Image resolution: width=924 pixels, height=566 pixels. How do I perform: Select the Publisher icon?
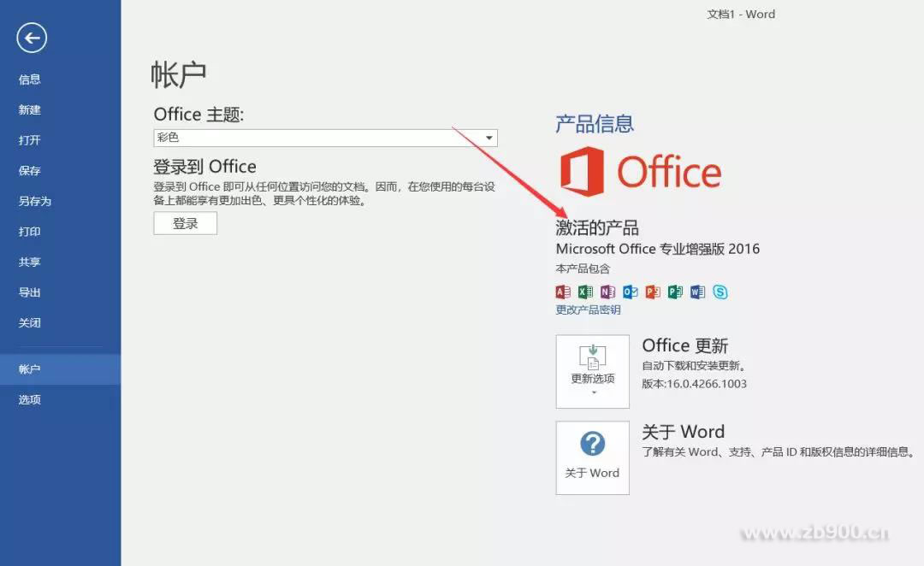pyautogui.click(x=677, y=292)
